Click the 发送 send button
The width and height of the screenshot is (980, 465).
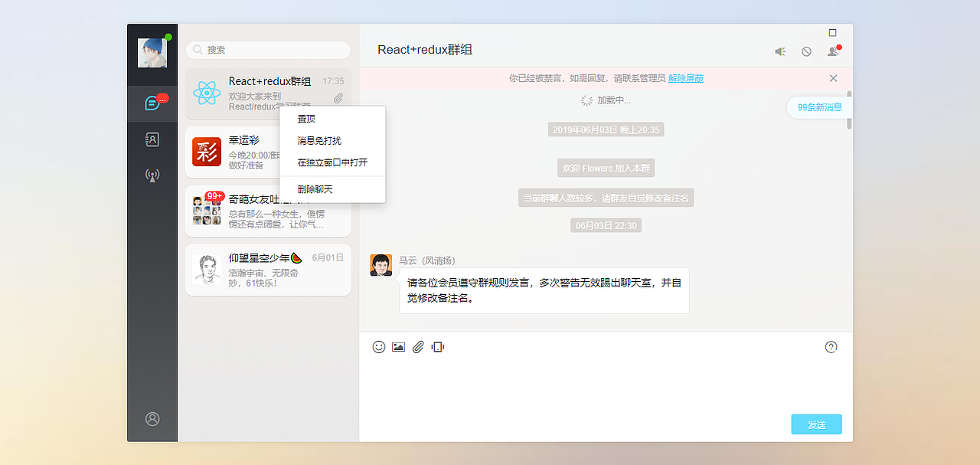[816, 424]
